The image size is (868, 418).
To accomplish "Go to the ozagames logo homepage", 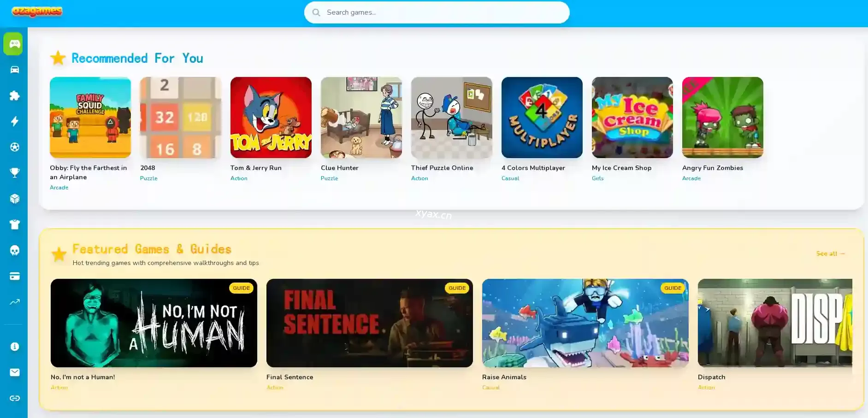I will point(37,12).
